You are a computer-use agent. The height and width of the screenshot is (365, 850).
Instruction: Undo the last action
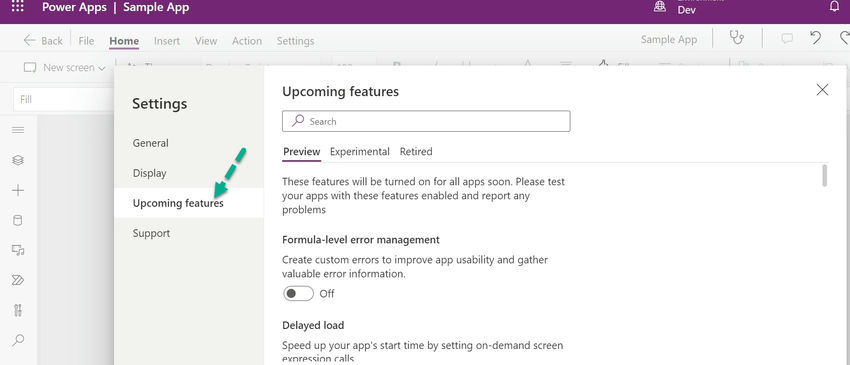tap(815, 38)
